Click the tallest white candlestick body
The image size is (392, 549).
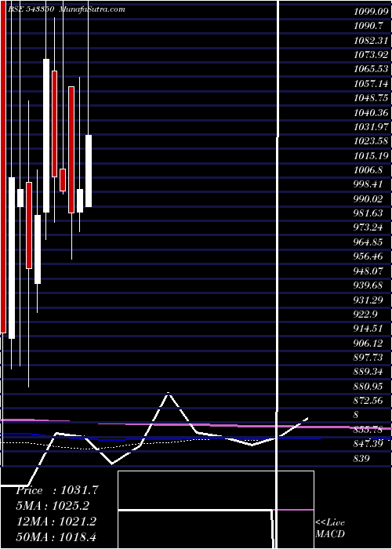tap(12, 258)
